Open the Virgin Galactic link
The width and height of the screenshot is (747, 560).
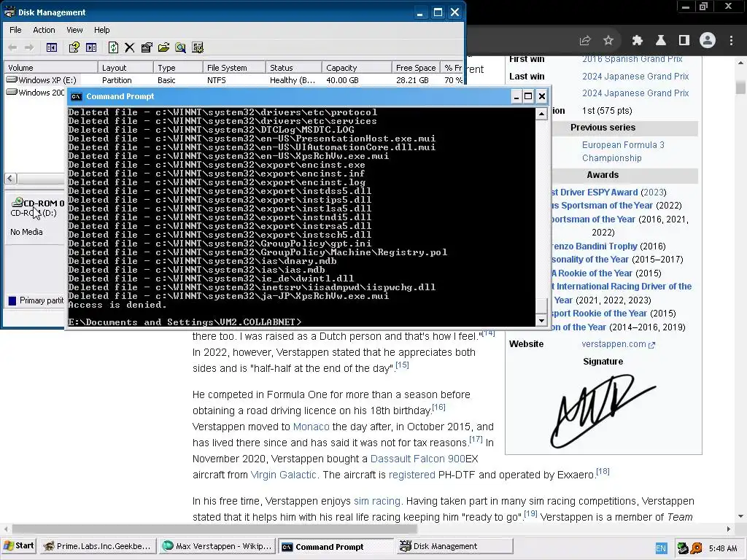coord(284,475)
